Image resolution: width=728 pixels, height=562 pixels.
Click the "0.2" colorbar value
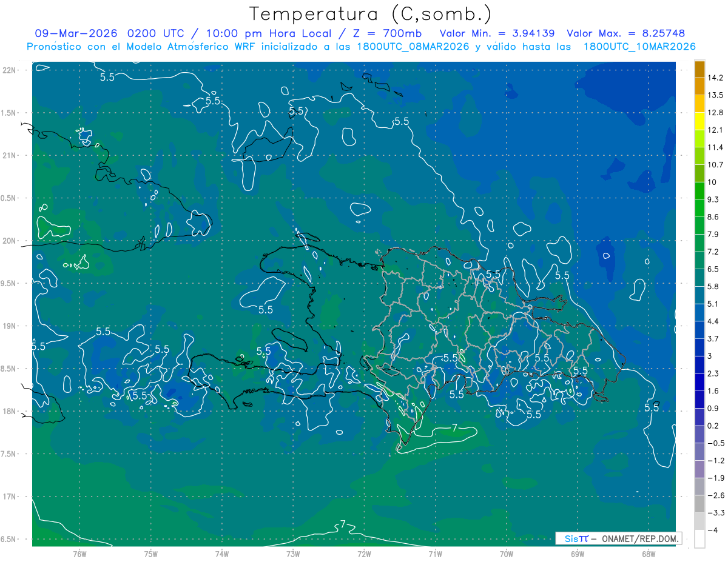coord(713,426)
